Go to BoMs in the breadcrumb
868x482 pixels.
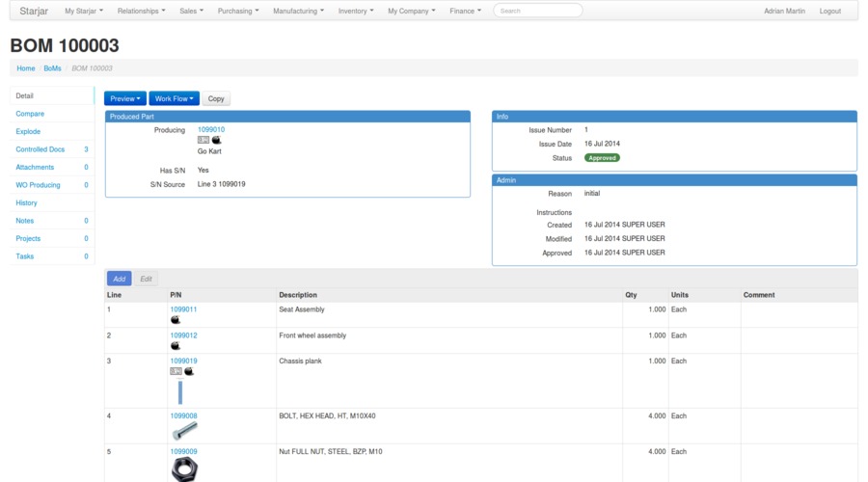click(x=52, y=68)
